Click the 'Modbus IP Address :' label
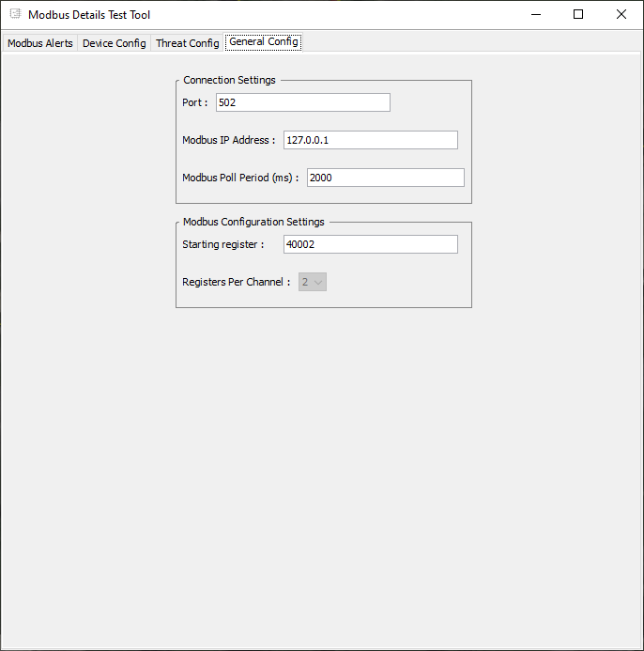 [x=229, y=140]
